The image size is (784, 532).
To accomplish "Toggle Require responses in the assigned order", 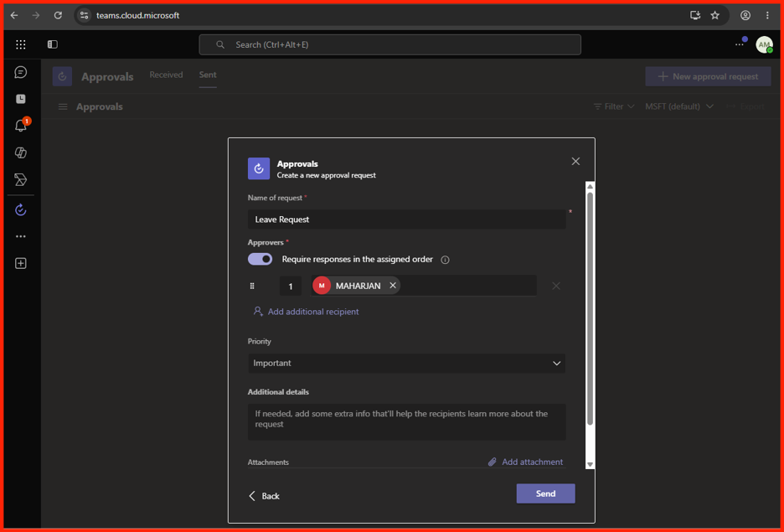I will [x=260, y=259].
